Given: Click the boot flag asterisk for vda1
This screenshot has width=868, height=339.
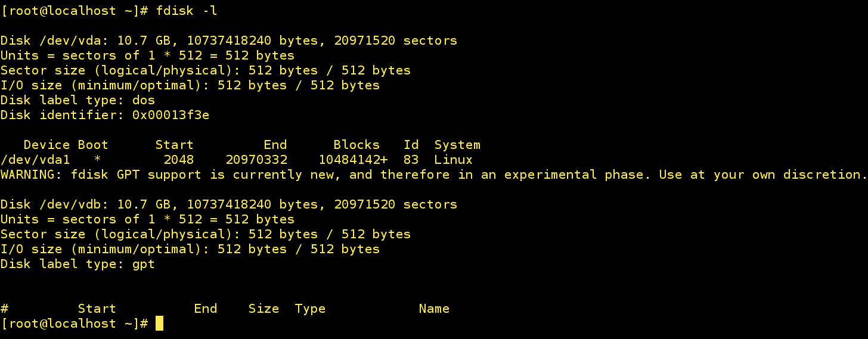Looking at the screenshot, I should click(x=97, y=160).
